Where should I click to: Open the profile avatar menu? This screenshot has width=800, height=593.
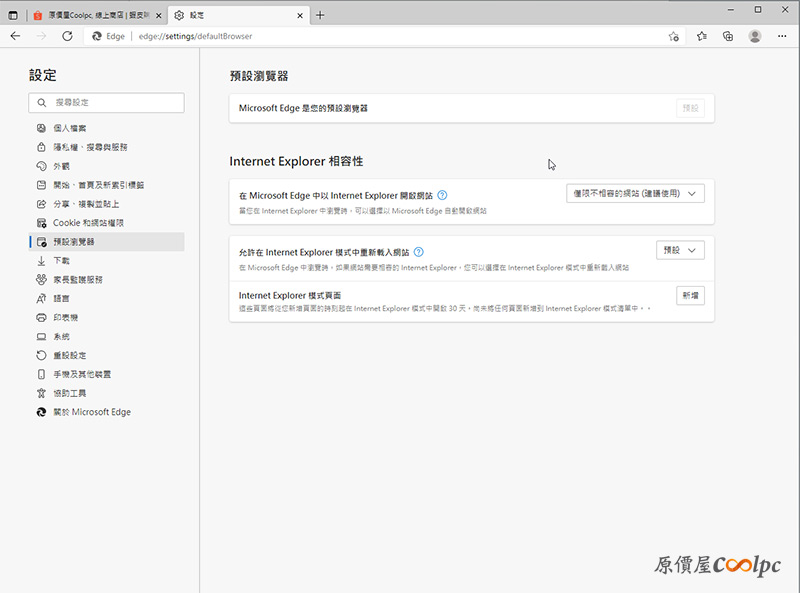click(x=755, y=36)
